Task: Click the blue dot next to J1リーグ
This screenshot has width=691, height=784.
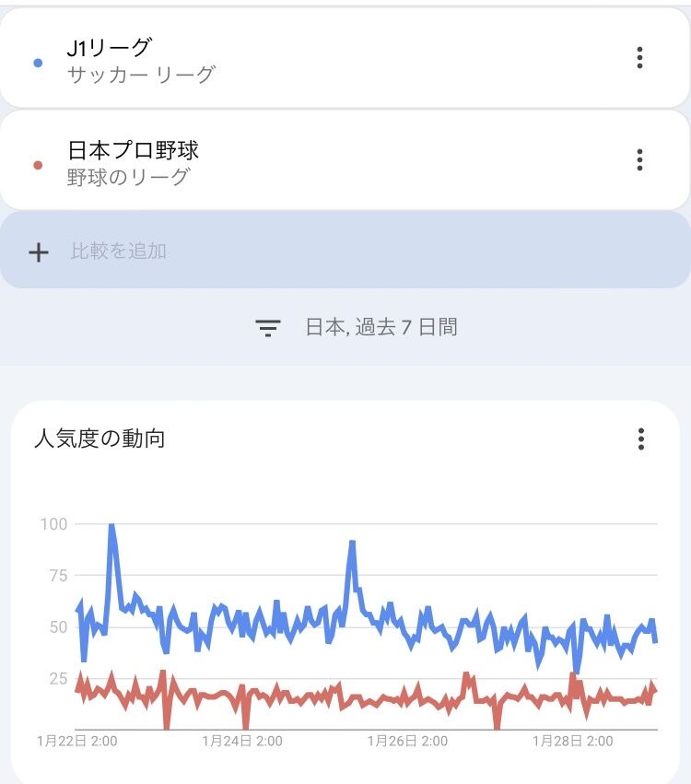Action: [x=38, y=63]
